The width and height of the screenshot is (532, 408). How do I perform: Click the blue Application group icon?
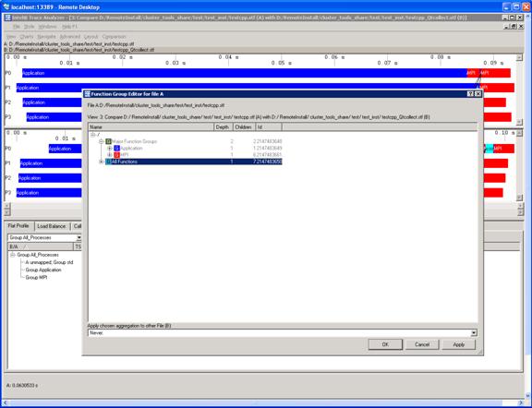point(116,149)
